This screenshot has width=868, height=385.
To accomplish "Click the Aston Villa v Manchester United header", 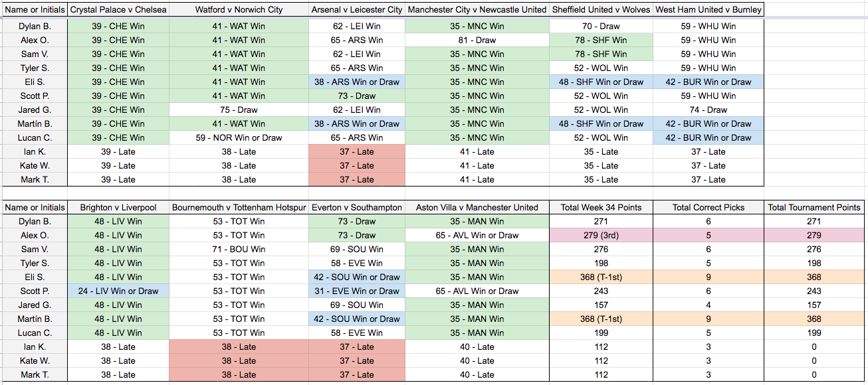I will (x=477, y=208).
